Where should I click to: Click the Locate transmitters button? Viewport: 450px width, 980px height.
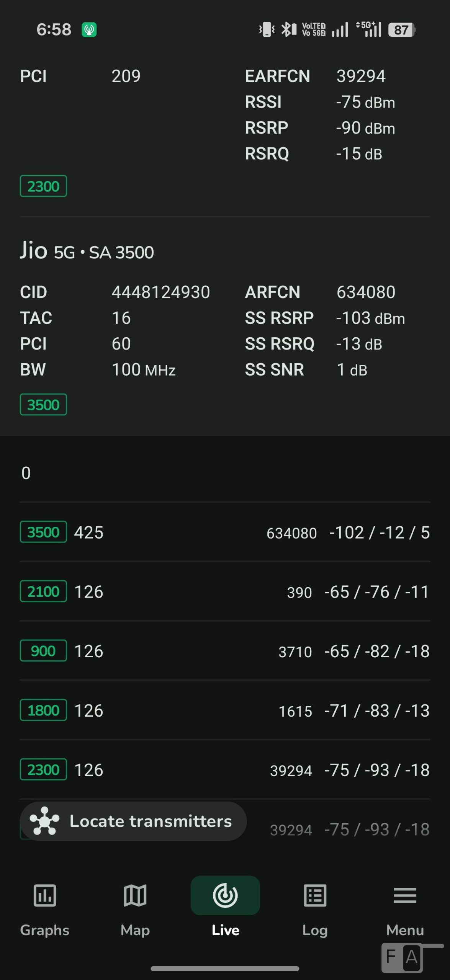pyautogui.click(x=150, y=821)
